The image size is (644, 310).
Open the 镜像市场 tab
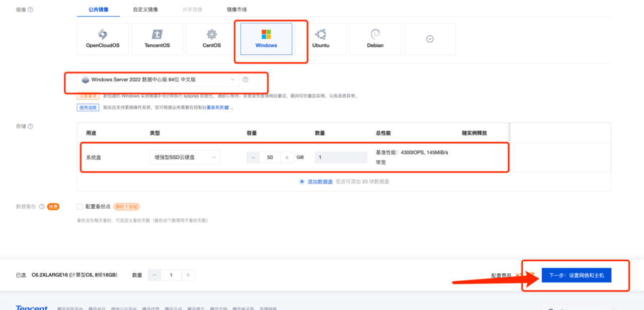pos(236,10)
